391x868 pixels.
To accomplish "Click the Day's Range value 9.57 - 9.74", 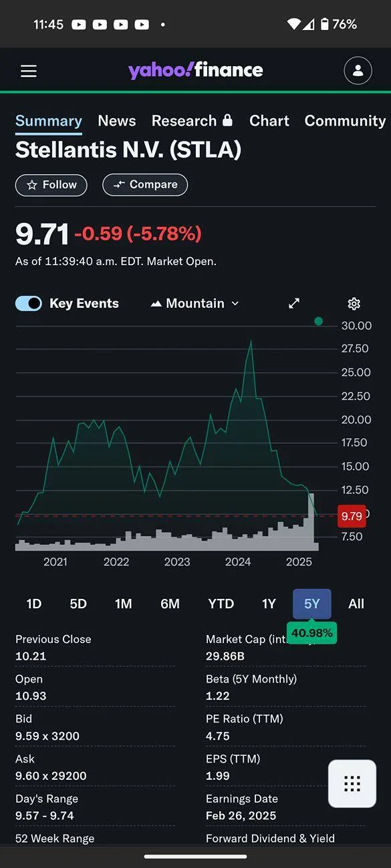I will click(45, 816).
